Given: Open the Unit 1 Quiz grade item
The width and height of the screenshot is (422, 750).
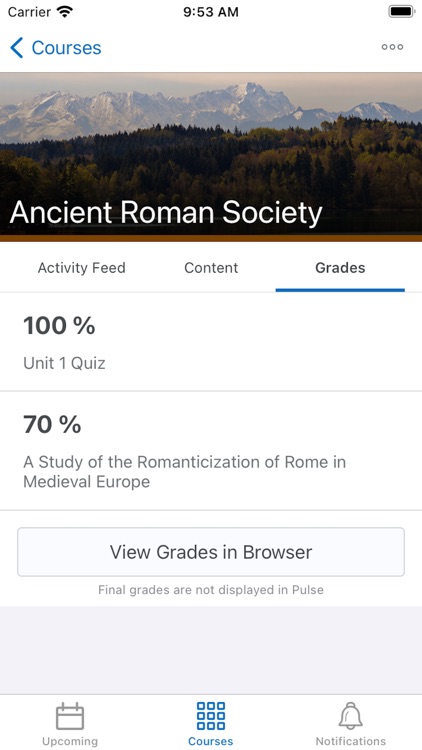Looking at the screenshot, I should pos(211,342).
